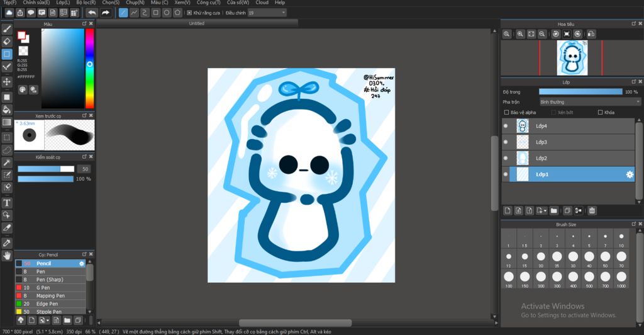Select the Lasso selection tool
This screenshot has height=335, width=644.
pyautogui.click(x=6, y=150)
